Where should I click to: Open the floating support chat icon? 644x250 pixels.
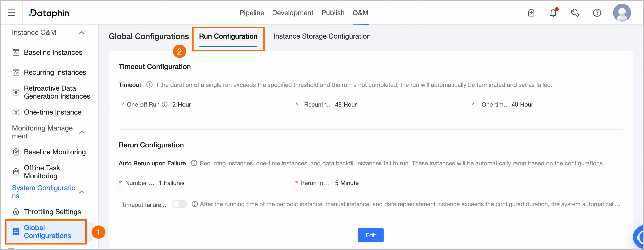click(x=639, y=237)
